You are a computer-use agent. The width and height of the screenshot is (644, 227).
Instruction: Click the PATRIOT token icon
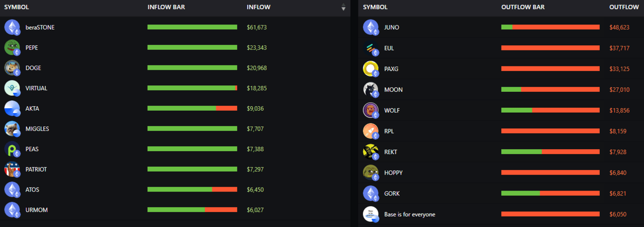point(12,169)
